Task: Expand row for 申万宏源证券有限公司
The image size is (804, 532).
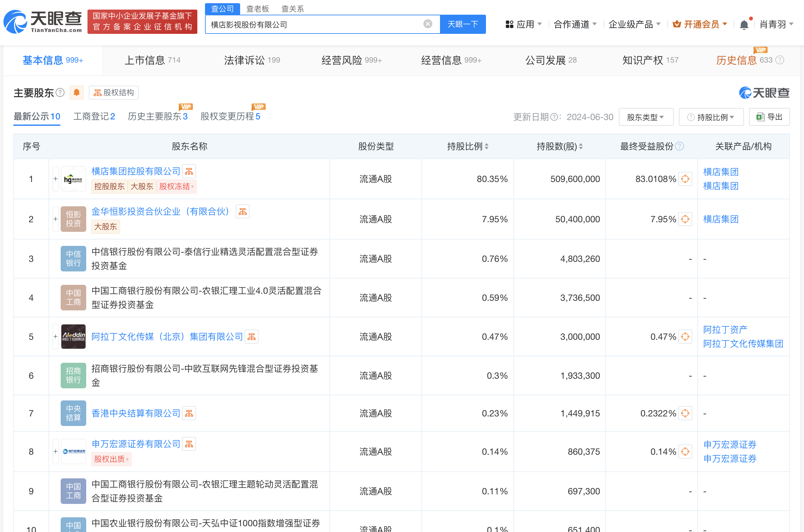Action: pyautogui.click(x=55, y=452)
